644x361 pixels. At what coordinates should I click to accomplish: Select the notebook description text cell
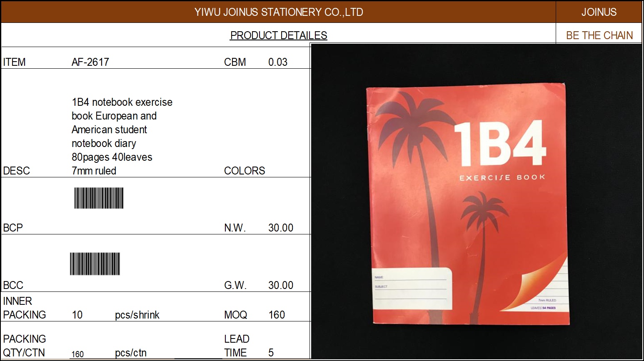pos(122,136)
